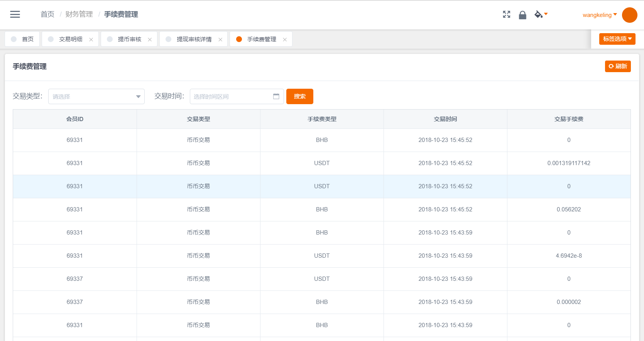Select the 手续费管理 tab
The image size is (644, 341).
coord(261,39)
